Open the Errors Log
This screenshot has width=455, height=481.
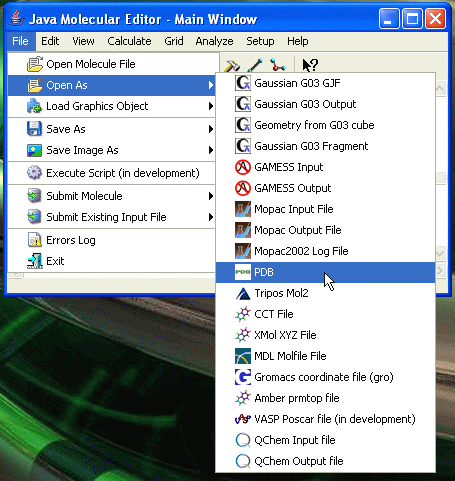112,240
